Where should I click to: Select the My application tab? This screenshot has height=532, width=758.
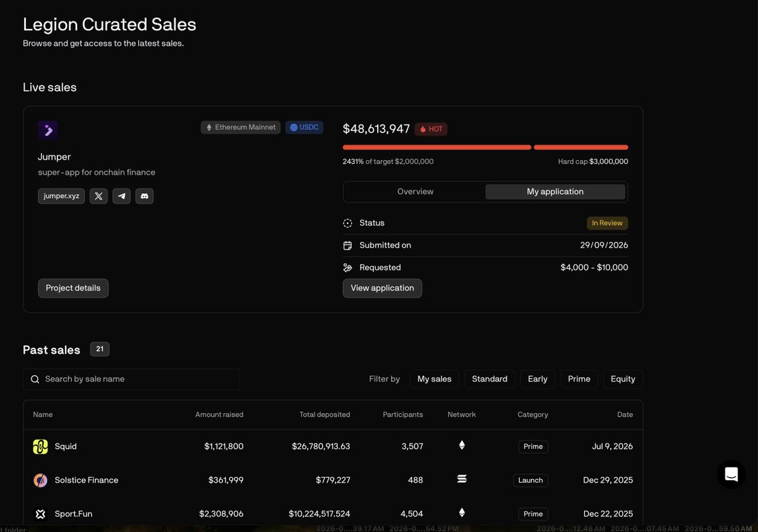click(555, 192)
